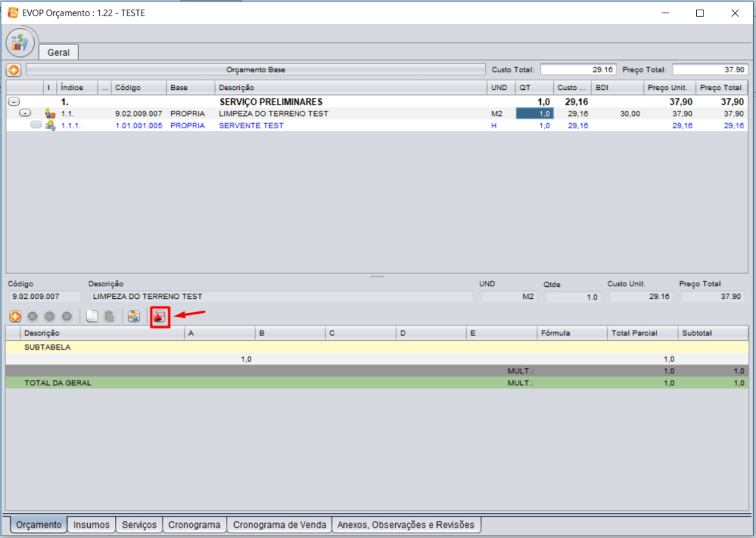Collapse the LIMPEZA DO TERRENO TEST item
The image size is (756, 538).
(x=25, y=112)
